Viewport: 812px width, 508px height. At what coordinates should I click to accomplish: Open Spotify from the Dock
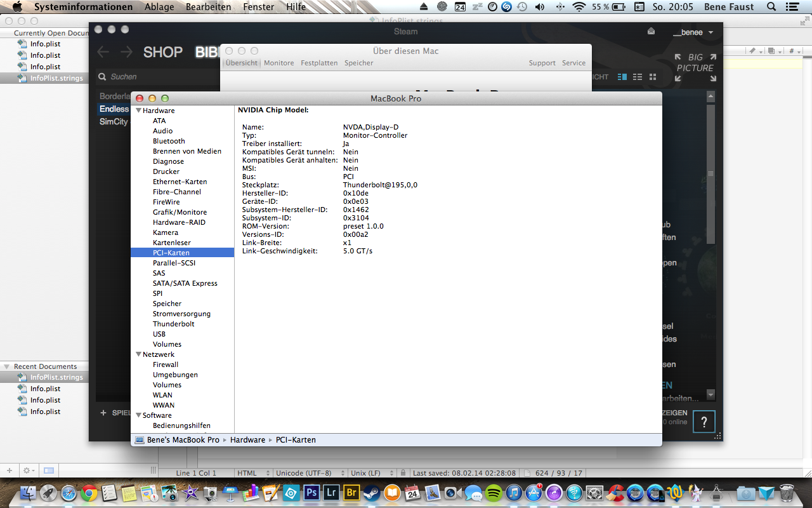tap(494, 492)
